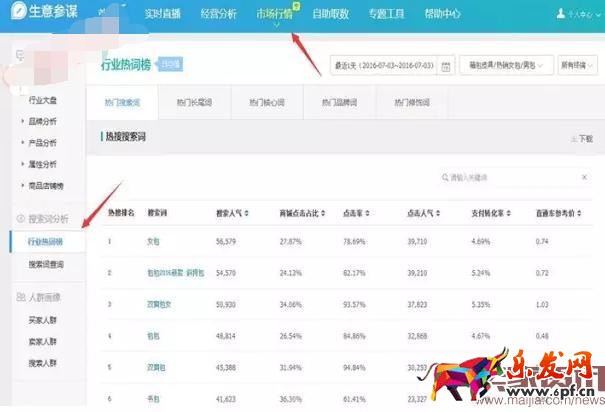This screenshot has height=412, width=605.
Task: Click the 日榜 badge beside 行业热词榜
Action: pyautogui.click(x=171, y=64)
